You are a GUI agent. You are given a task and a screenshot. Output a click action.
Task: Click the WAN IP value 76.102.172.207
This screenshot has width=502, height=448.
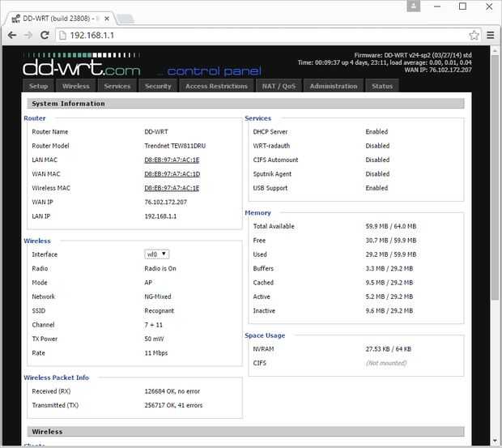(x=165, y=202)
